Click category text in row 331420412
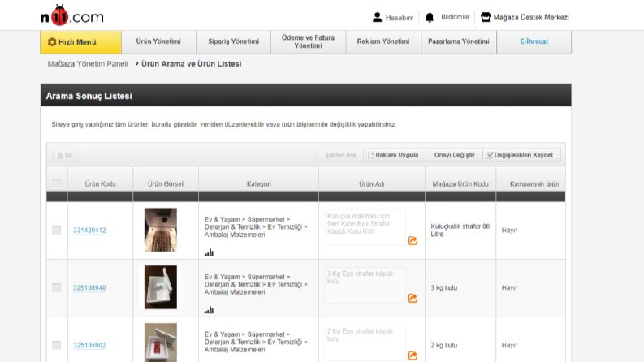 point(256,227)
